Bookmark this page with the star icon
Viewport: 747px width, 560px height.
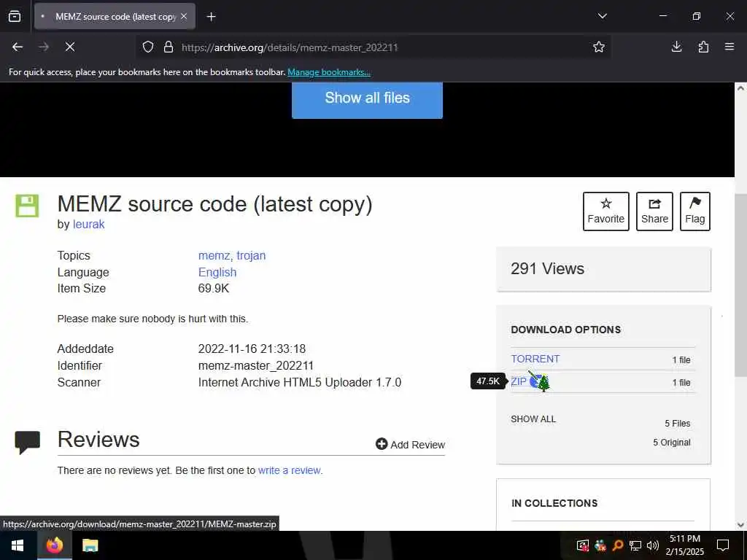click(599, 47)
